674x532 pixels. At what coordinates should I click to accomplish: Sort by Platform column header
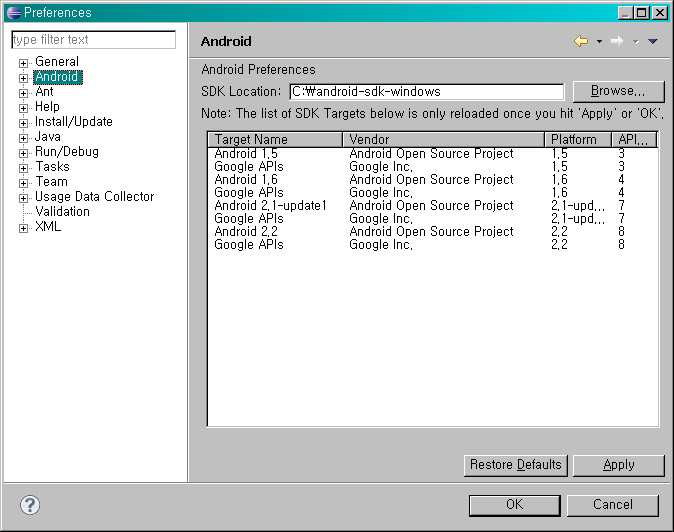click(x=578, y=140)
